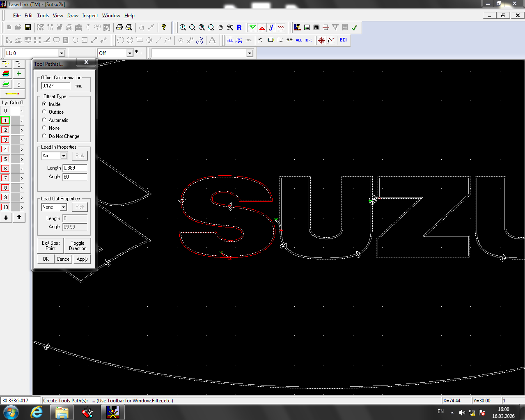
Task: Click layer 1 gray color swatch
Action: point(15,120)
